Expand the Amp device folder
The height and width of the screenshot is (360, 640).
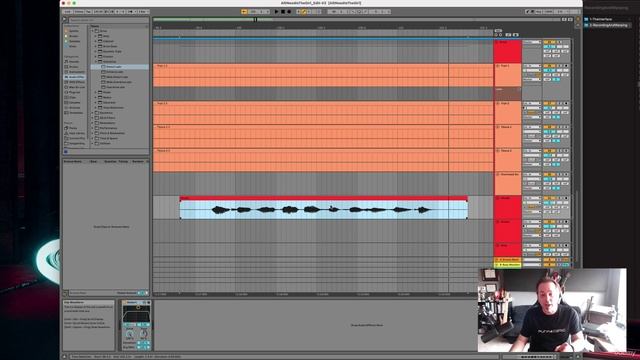point(96,36)
